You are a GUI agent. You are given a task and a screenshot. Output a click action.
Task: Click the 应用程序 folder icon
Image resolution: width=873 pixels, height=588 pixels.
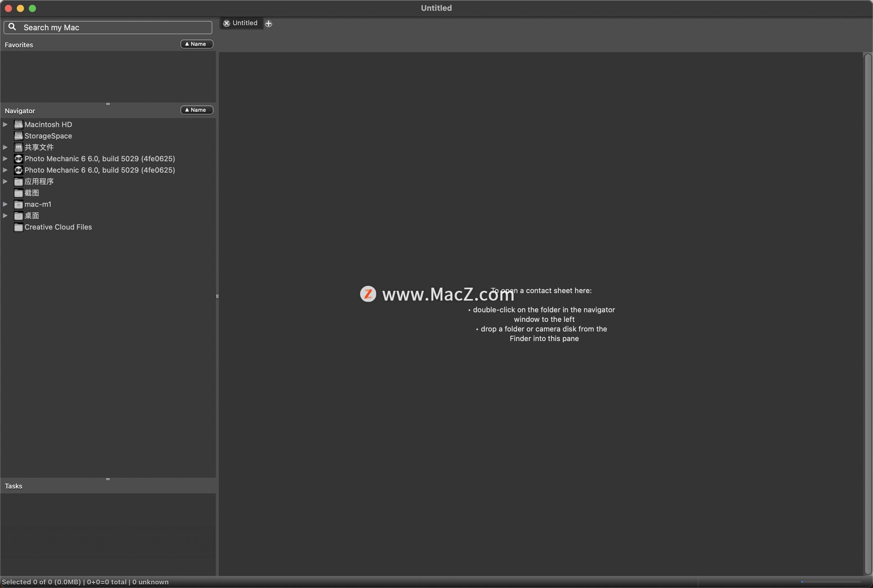18,181
